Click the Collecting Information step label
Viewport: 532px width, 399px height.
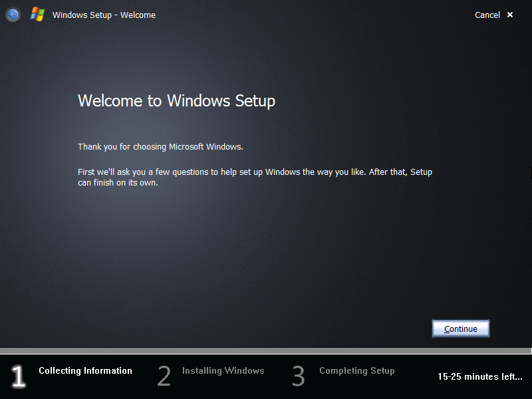pyautogui.click(x=86, y=370)
